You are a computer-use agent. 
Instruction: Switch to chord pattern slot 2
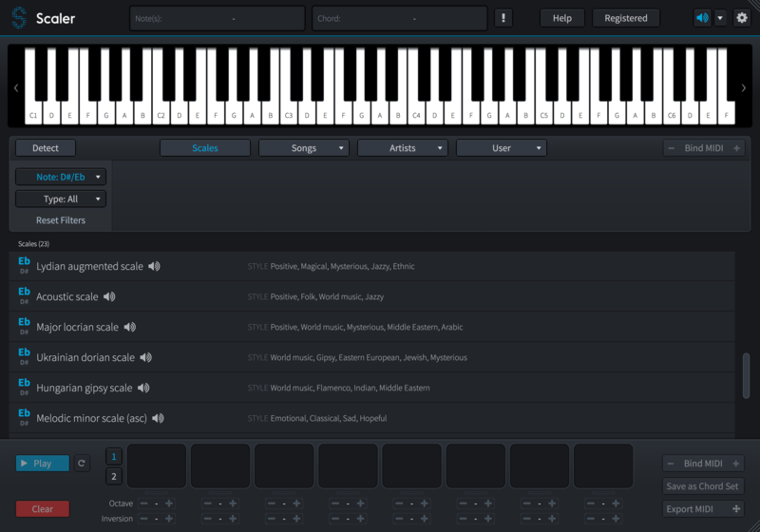114,477
